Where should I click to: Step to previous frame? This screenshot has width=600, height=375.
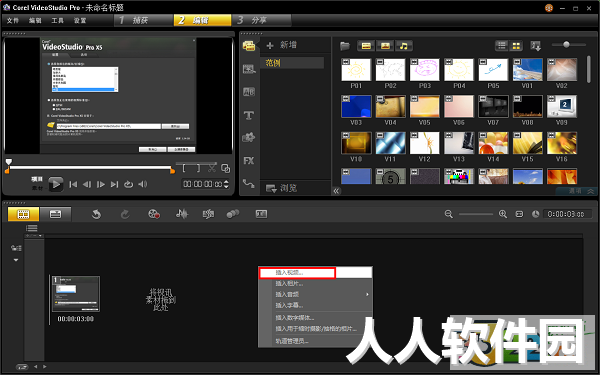click(x=87, y=184)
